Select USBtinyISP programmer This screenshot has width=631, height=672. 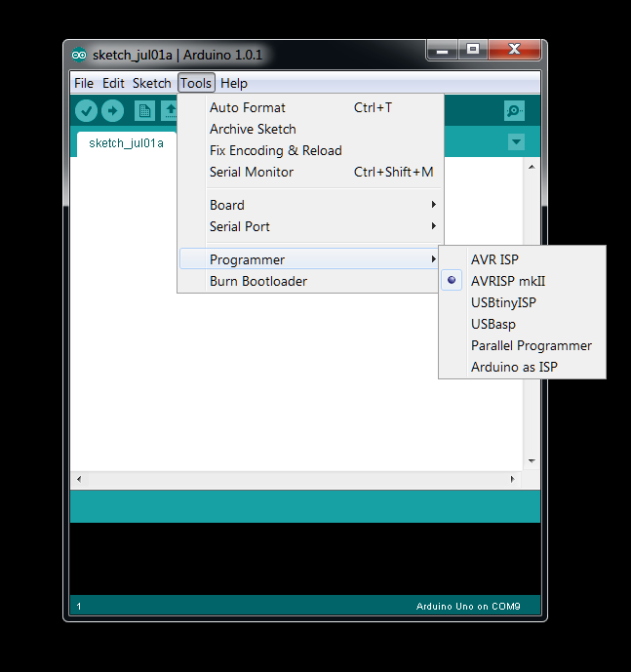coord(523,302)
